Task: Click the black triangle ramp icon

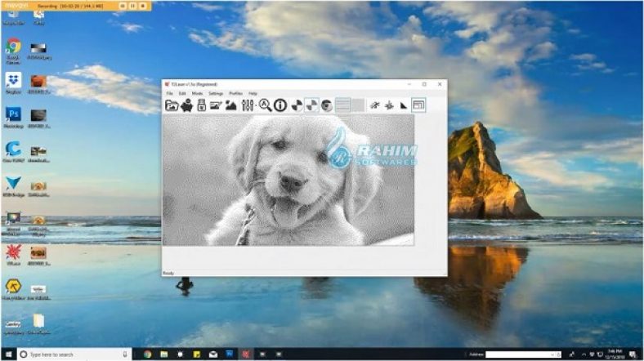Action: point(404,106)
